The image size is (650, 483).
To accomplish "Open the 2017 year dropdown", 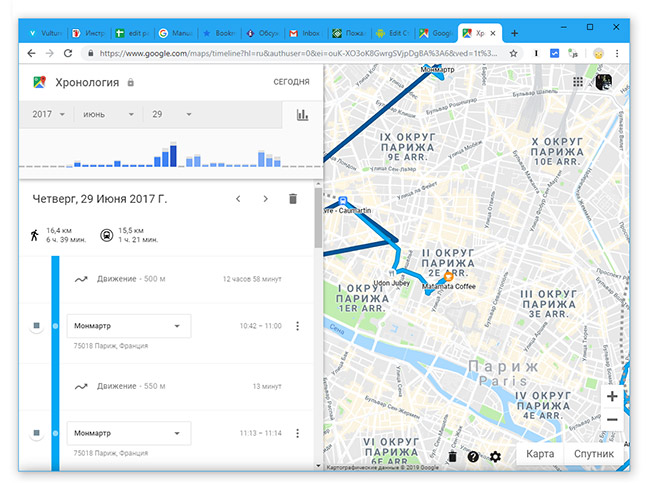I will [49, 114].
